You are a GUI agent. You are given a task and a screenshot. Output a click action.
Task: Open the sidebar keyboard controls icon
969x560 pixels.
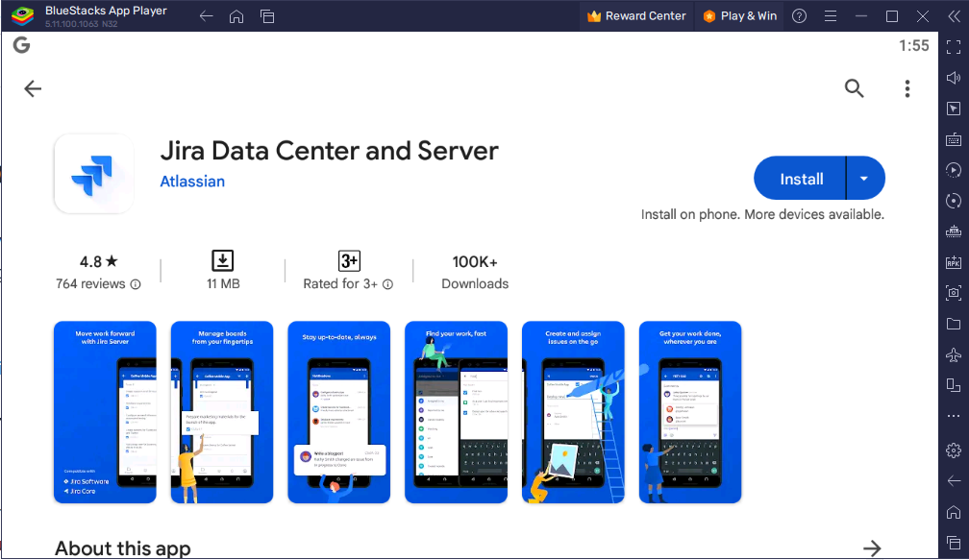point(954,139)
